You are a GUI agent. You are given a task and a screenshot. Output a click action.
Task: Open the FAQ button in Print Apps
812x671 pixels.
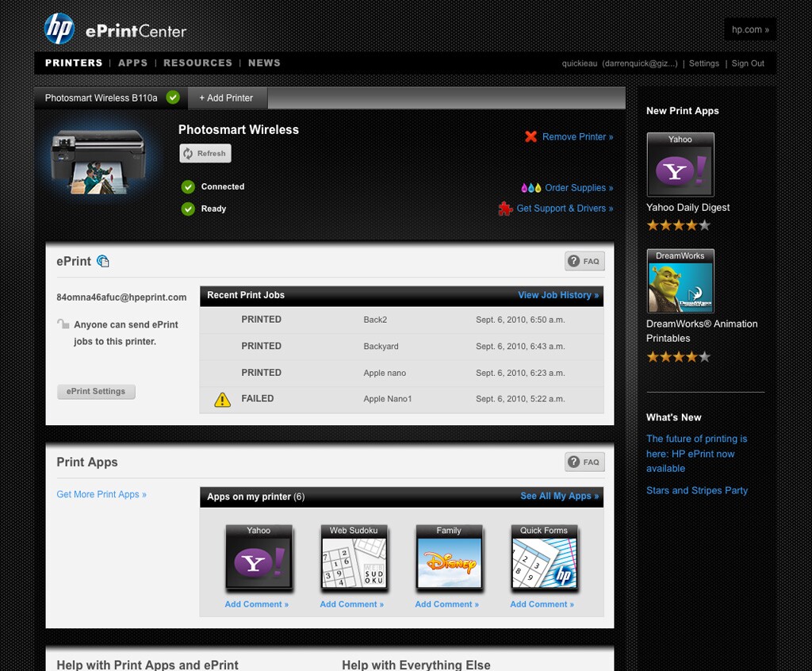pos(584,462)
